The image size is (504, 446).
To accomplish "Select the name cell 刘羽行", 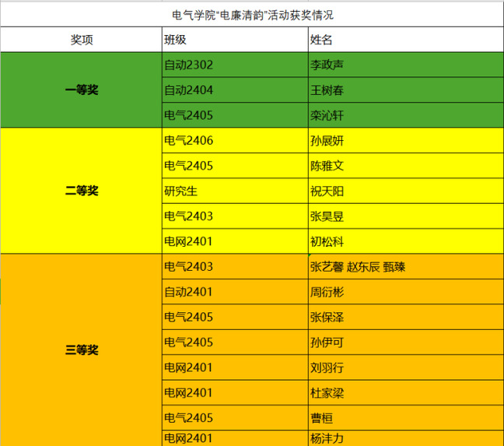I will (404, 367).
